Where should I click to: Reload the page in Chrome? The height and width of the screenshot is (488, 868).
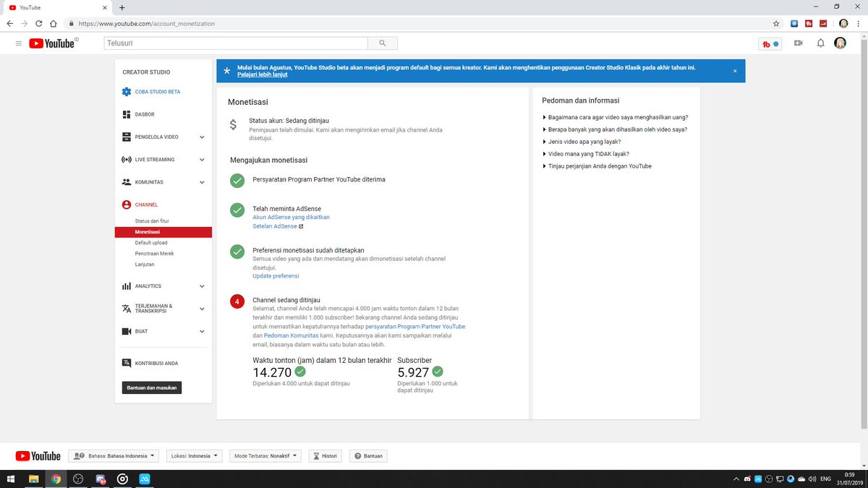coord(38,23)
